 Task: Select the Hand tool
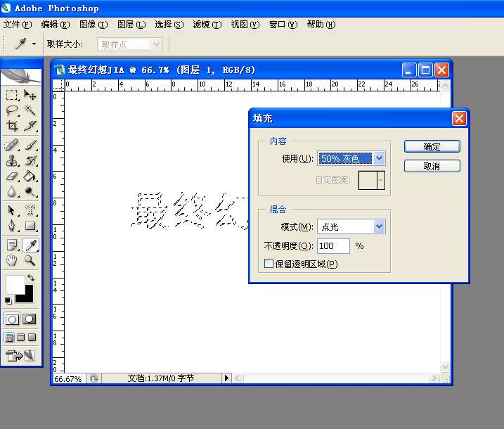pos(12,260)
